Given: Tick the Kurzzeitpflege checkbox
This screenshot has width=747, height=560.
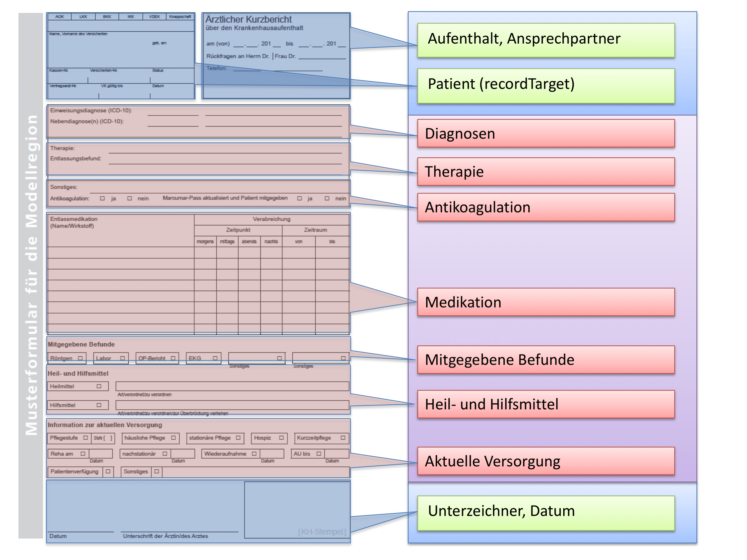Looking at the screenshot, I should pos(343,438).
